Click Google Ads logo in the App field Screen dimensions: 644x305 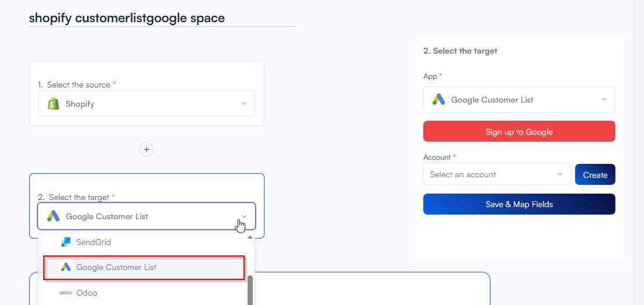(x=439, y=100)
